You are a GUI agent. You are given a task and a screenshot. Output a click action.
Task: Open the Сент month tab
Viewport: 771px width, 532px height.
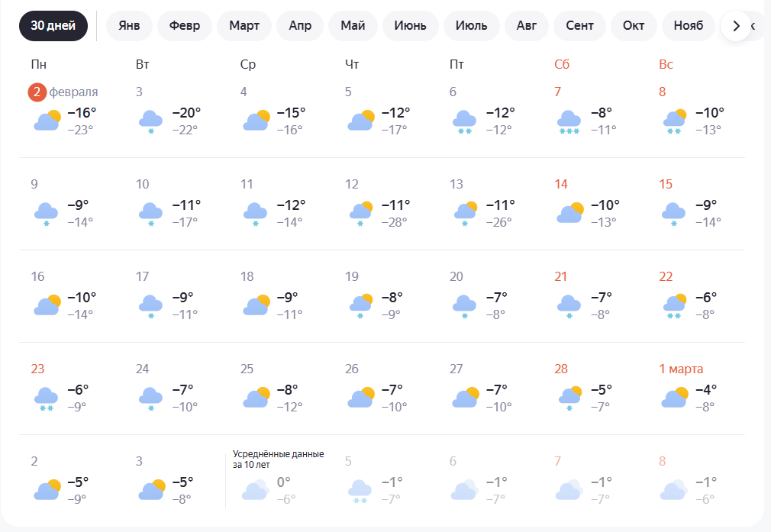(580, 26)
